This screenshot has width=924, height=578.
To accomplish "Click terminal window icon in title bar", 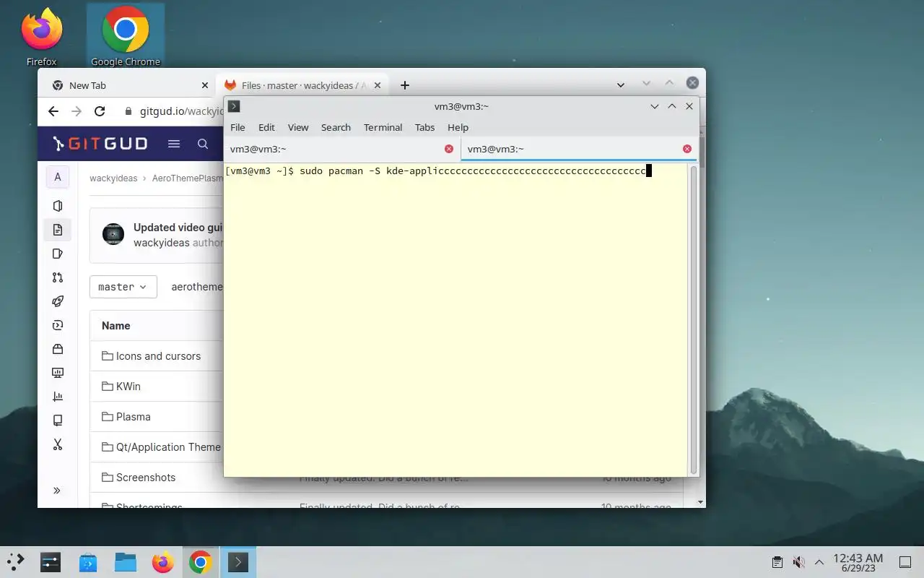I will [234, 106].
